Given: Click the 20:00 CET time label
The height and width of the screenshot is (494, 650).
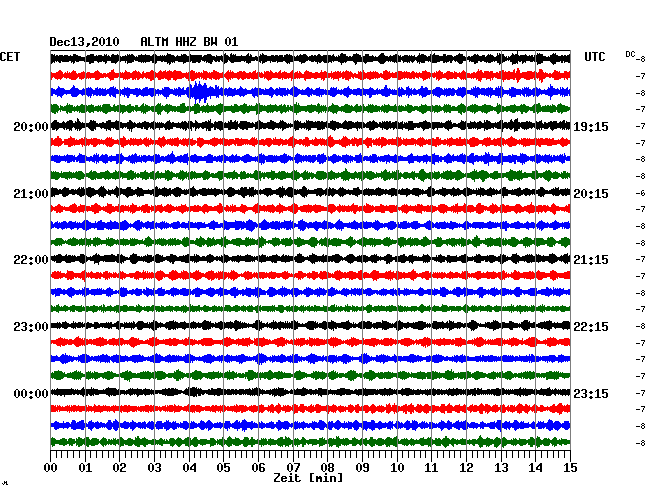Looking at the screenshot, I should click(x=31, y=127).
